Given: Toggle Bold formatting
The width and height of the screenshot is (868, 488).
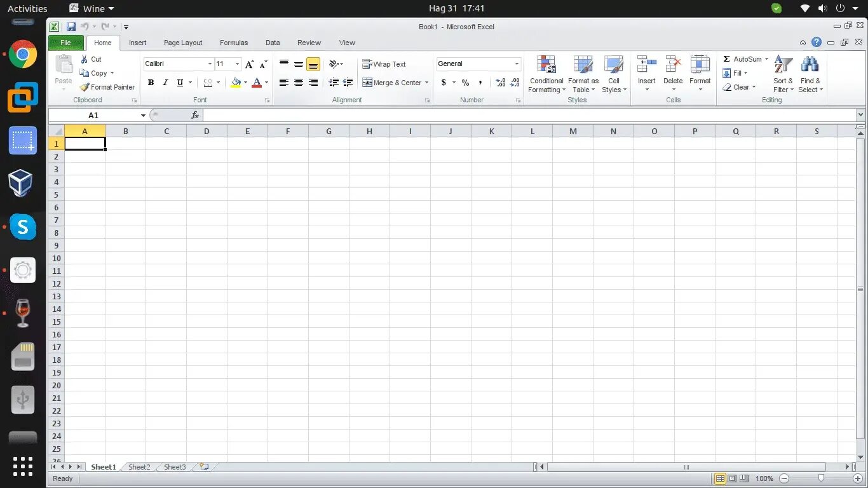Looking at the screenshot, I should [151, 83].
